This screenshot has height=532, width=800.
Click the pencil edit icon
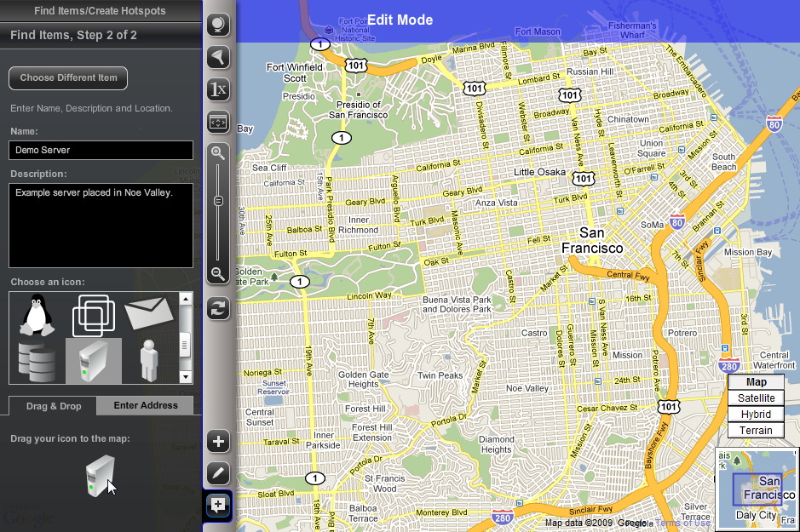coord(219,472)
